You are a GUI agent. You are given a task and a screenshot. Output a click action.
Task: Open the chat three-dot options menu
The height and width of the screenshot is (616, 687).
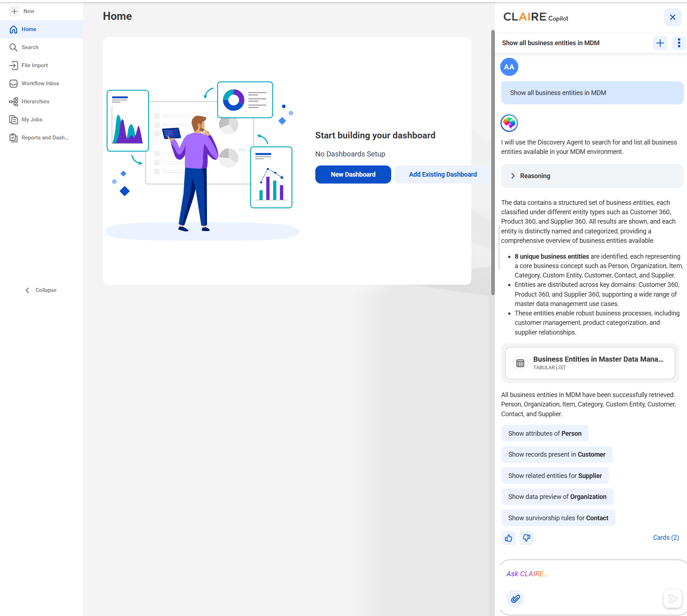coord(679,43)
